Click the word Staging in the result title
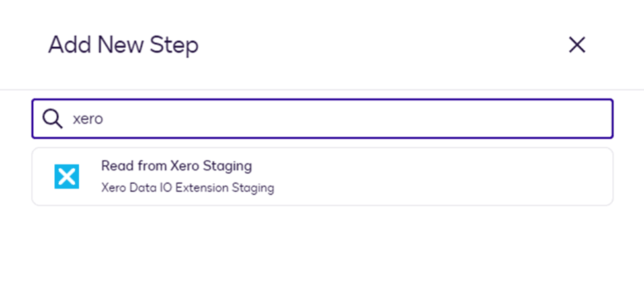This screenshot has width=644, height=281. (229, 166)
